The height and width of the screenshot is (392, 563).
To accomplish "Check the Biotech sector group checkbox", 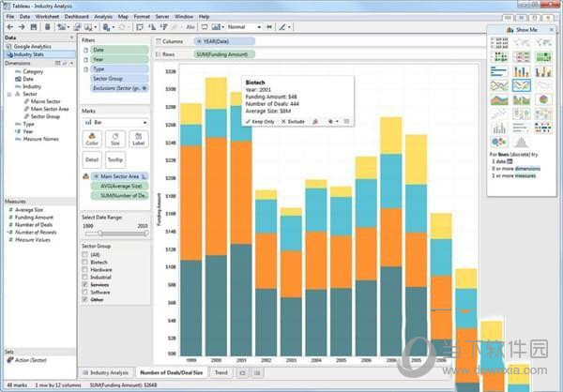I will (x=85, y=262).
